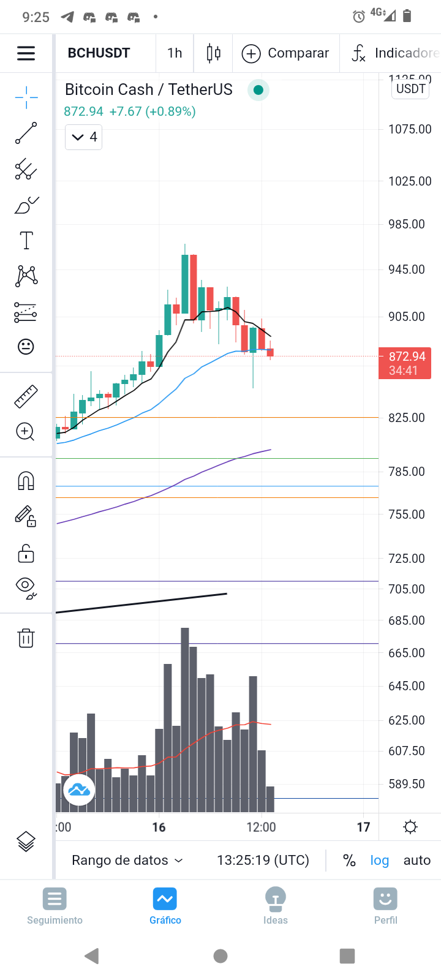Screen dimensions: 441x980
Task: Toggle log scale
Action: point(380,861)
